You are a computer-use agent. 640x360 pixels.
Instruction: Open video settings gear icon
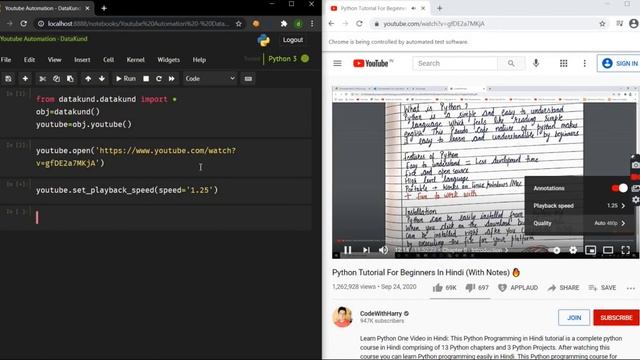[x=573, y=250]
